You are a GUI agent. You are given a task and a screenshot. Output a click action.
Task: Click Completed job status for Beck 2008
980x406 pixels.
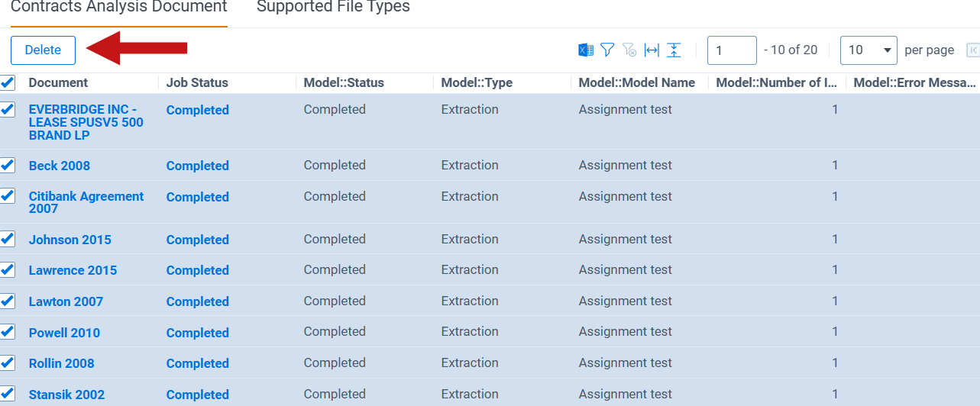point(198,166)
